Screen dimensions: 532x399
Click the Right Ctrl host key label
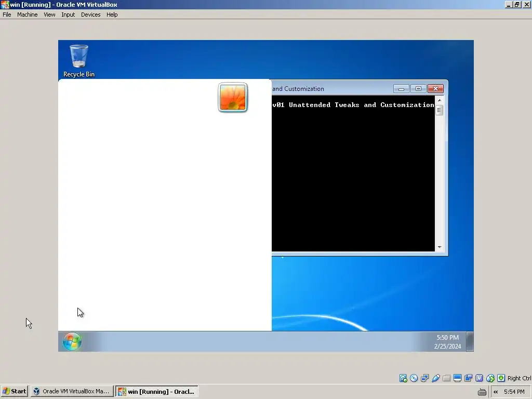(x=520, y=378)
